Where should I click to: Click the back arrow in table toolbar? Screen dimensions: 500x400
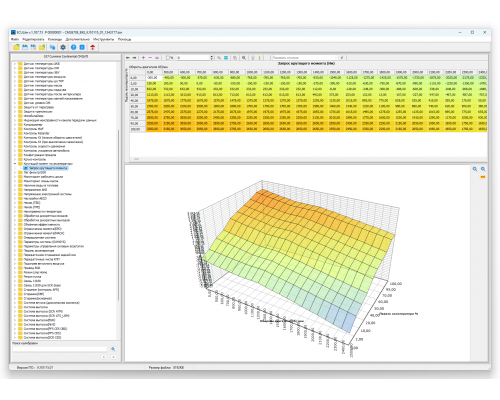coord(128,58)
